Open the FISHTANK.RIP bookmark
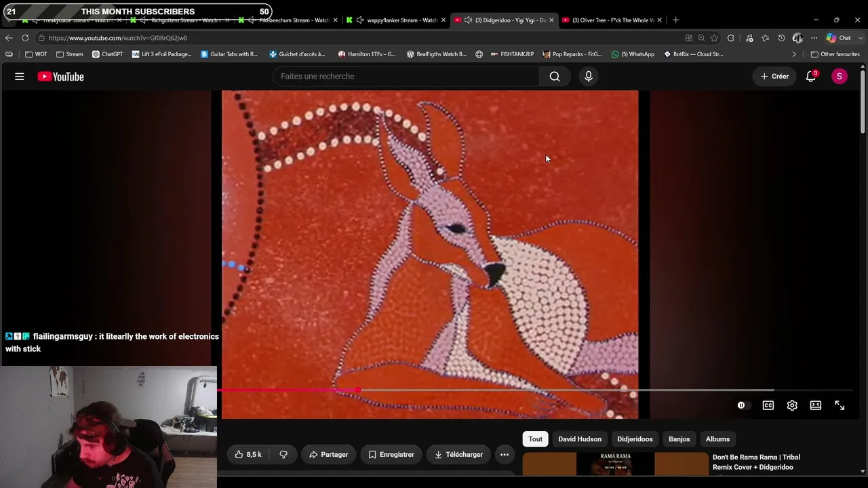Viewport: 868px width, 488px height. coord(512,54)
